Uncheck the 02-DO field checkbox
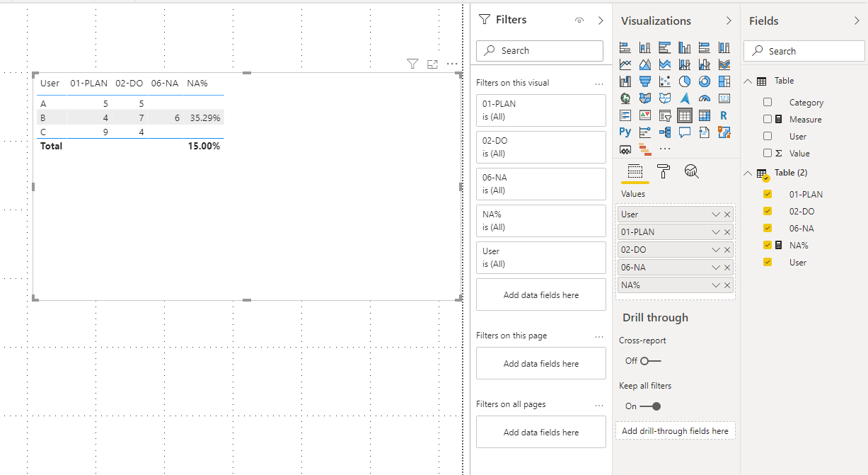868x475 pixels. tap(768, 211)
